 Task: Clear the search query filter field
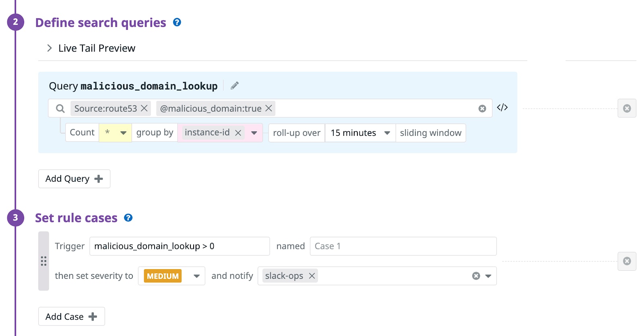click(x=482, y=109)
